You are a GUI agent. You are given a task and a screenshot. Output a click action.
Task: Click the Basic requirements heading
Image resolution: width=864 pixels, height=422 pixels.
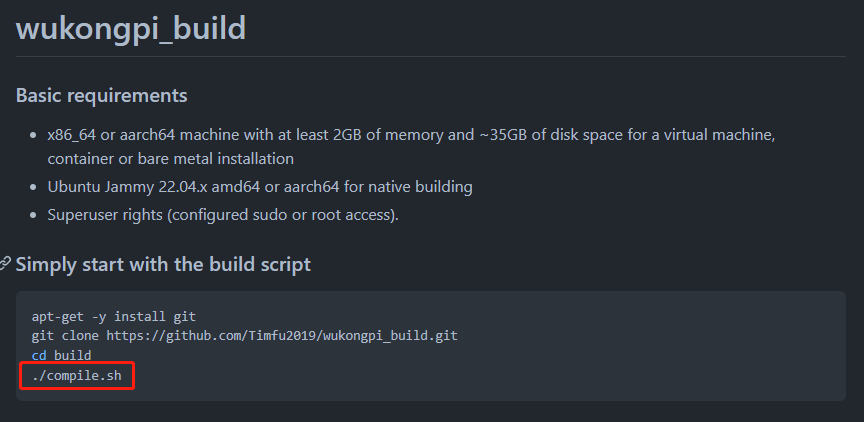[101, 96]
